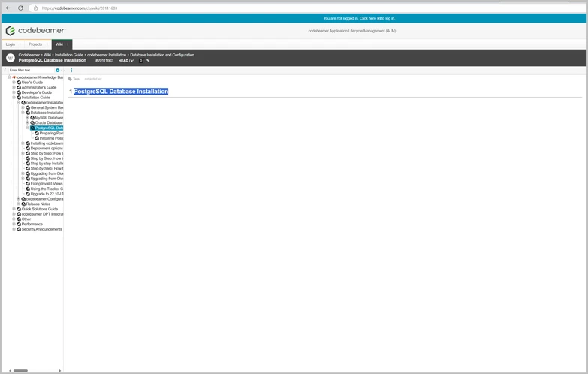Viewport: 588px width, 374px height.
Task: Click the site lock icon in address bar
Action: 35,8
